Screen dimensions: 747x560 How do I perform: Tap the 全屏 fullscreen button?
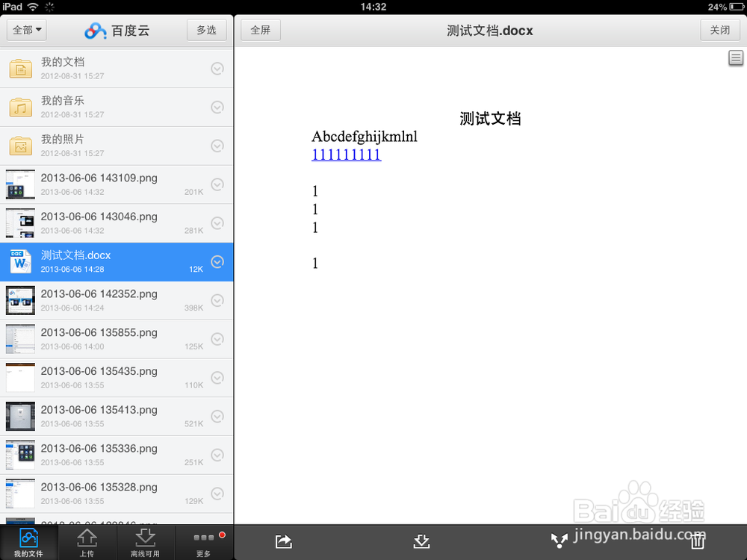[260, 30]
